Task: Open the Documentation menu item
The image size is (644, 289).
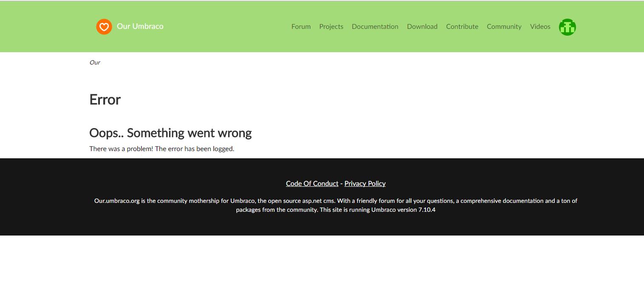Action: click(x=375, y=26)
